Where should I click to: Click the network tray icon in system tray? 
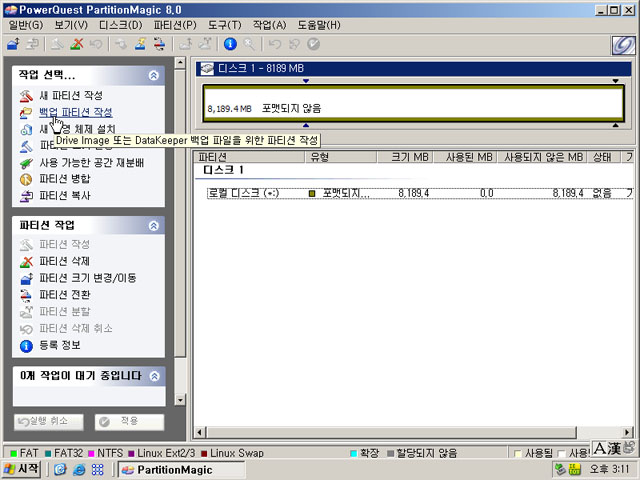(561, 469)
